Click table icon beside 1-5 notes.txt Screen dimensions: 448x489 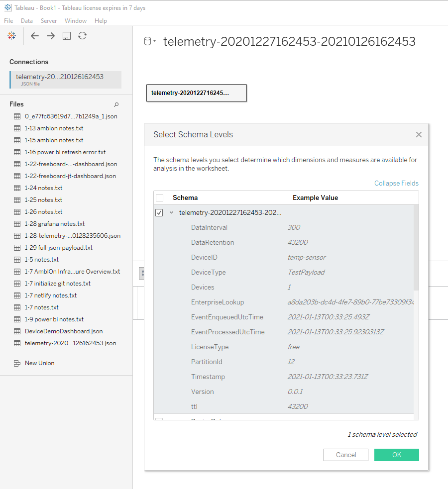17,260
